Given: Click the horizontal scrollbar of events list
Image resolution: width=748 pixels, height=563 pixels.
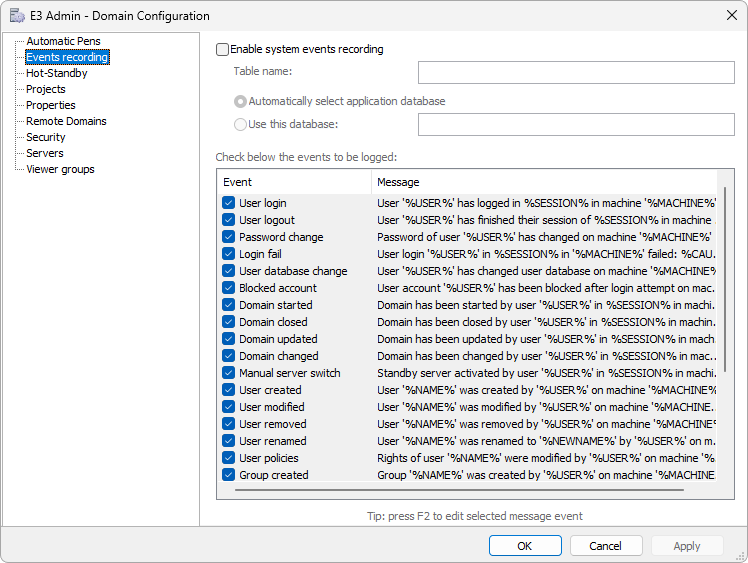Looking at the screenshot, I should click(459, 490).
